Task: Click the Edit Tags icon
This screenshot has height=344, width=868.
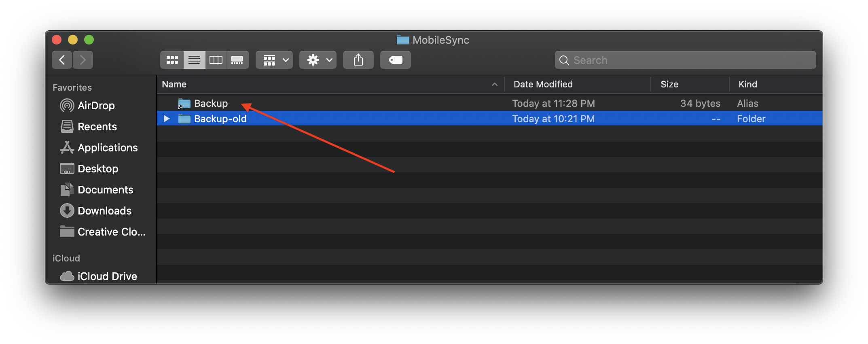Action: [395, 60]
